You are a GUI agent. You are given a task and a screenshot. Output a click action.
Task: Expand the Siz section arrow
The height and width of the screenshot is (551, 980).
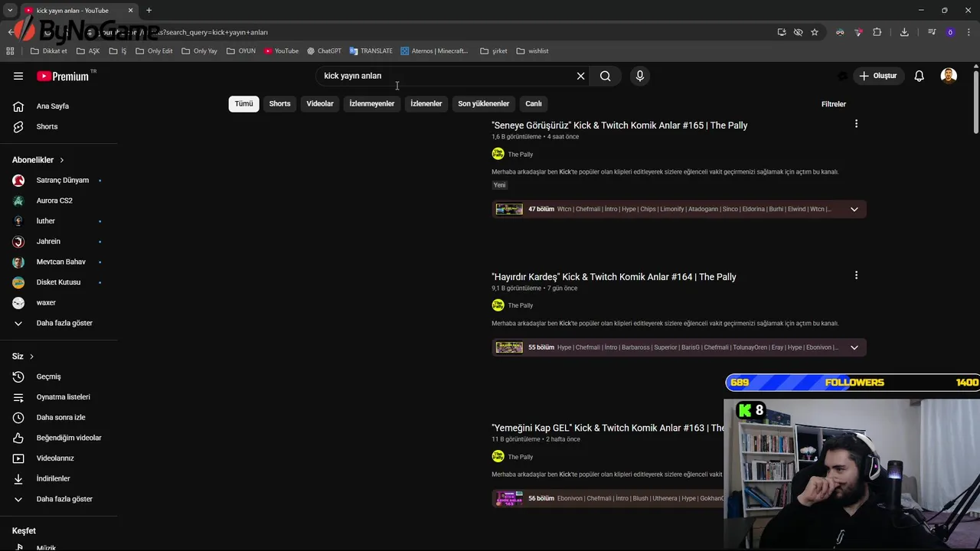tap(31, 357)
